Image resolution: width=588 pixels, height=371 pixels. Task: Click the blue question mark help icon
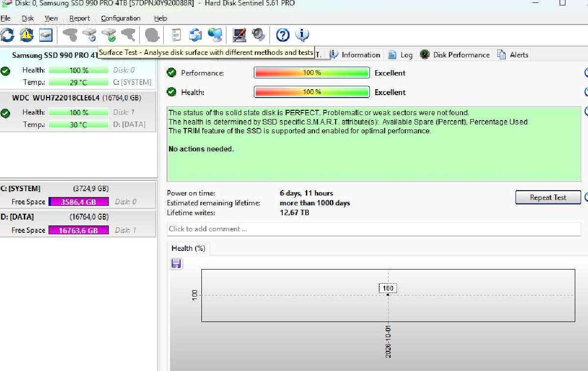[x=283, y=35]
